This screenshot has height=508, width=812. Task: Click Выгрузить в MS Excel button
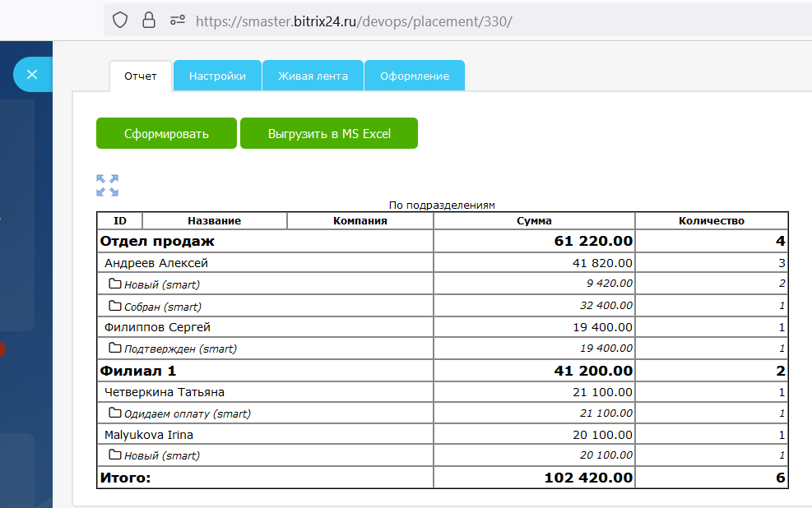329,134
